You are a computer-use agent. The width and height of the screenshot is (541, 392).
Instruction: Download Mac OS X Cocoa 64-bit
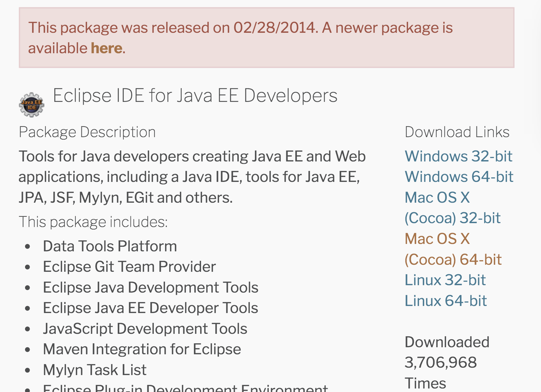pos(453,249)
